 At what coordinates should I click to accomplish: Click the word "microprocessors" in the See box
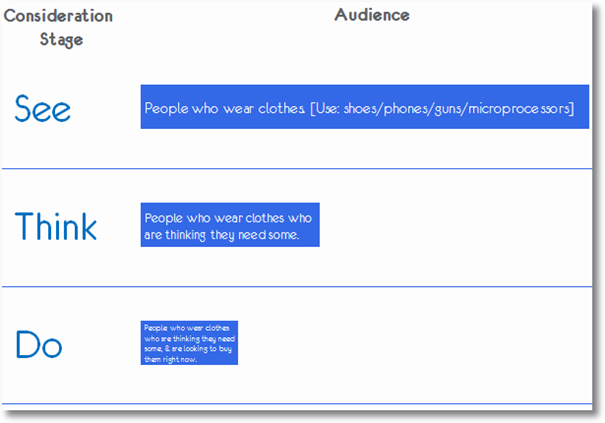(520, 108)
